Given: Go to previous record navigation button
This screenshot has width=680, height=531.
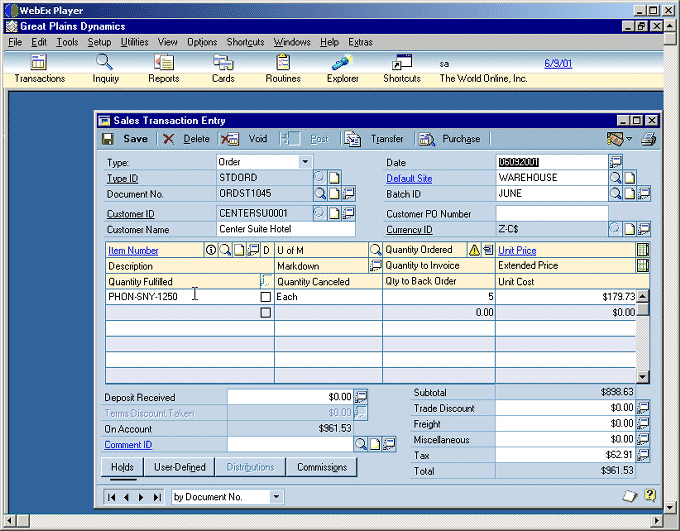Looking at the screenshot, I should [x=126, y=497].
